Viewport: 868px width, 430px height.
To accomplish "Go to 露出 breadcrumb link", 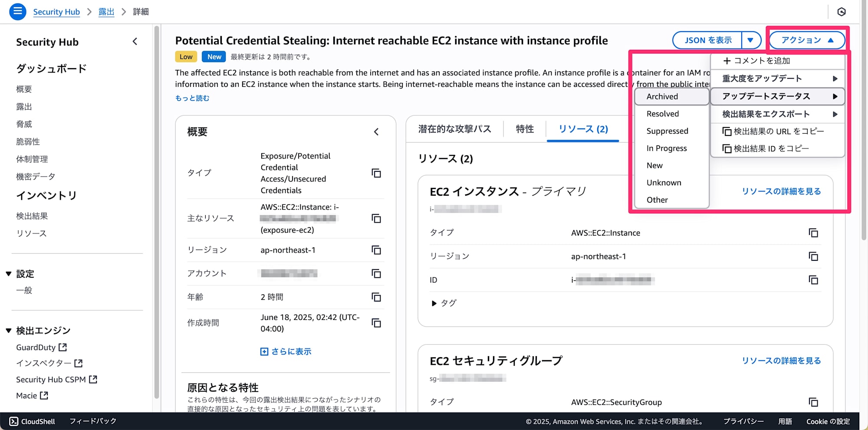I will pos(106,12).
